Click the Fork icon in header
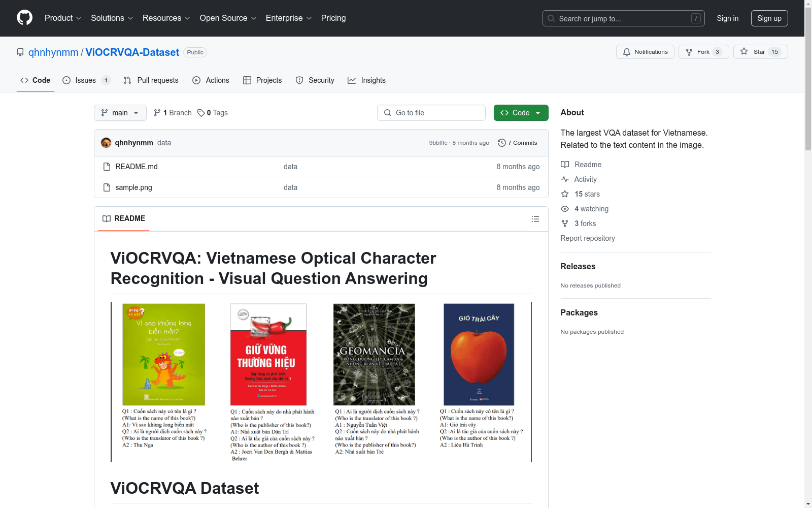This screenshot has width=812, height=508. [689, 52]
